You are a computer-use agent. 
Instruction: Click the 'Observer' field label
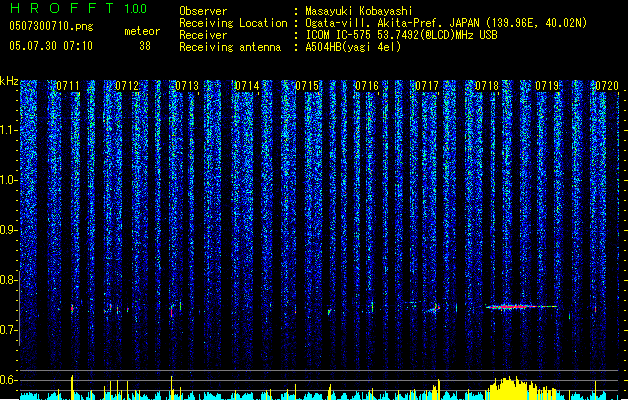[x=203, y=11]
